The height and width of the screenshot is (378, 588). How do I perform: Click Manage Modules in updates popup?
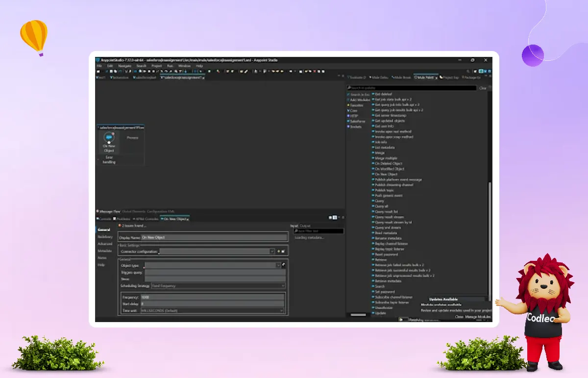point(478,317)
